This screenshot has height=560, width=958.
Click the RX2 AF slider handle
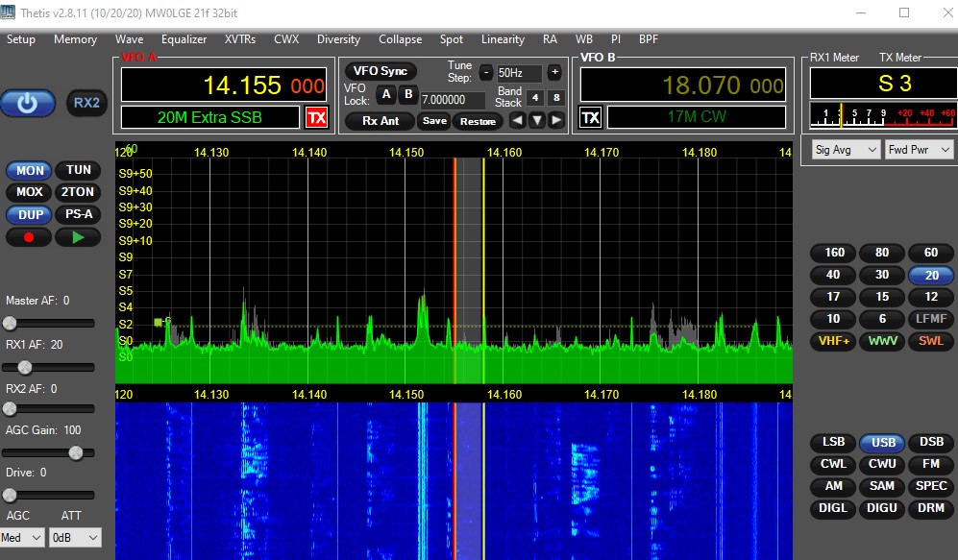[x=10, y=408]
